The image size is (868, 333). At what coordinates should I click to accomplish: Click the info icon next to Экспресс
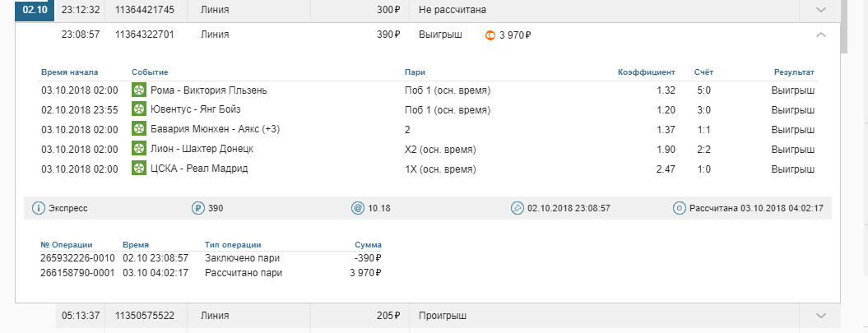(x=38, y=209)
